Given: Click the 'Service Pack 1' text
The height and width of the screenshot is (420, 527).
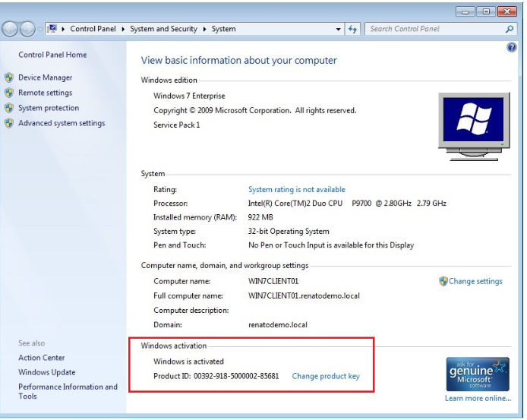Looking at the screenshot, I should tap(177, 125).
